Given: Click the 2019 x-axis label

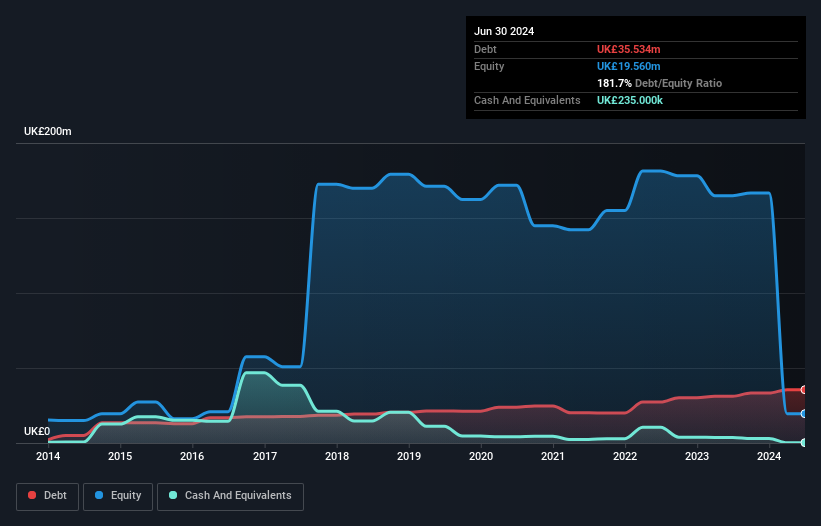Looking at the screenshot, I should click(409, 456).
